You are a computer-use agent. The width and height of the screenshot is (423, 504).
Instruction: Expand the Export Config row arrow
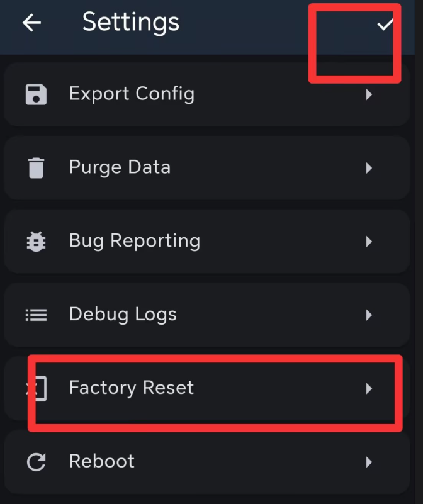point(369,94)
